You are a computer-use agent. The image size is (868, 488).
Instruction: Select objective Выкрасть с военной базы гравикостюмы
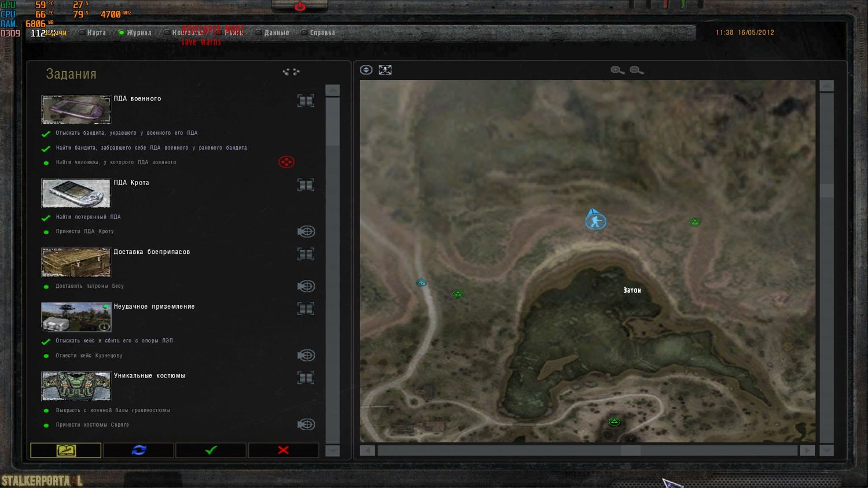[x=113, y=411]
